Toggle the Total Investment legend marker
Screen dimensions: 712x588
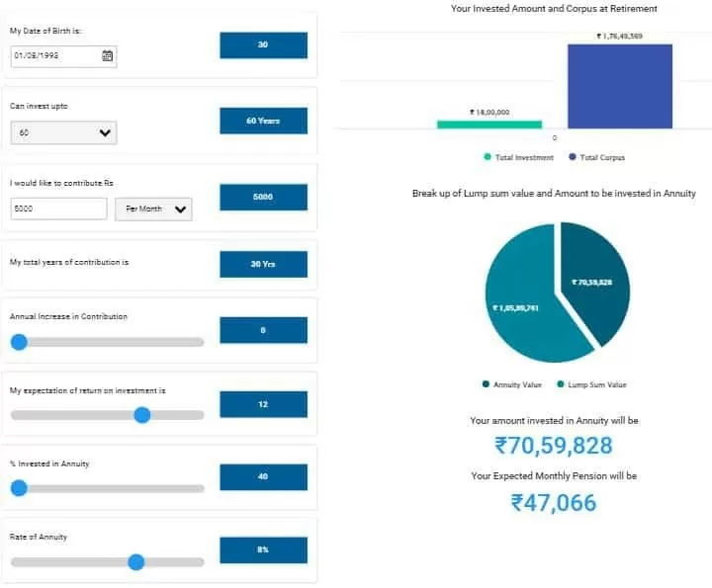tap(488, 157)
